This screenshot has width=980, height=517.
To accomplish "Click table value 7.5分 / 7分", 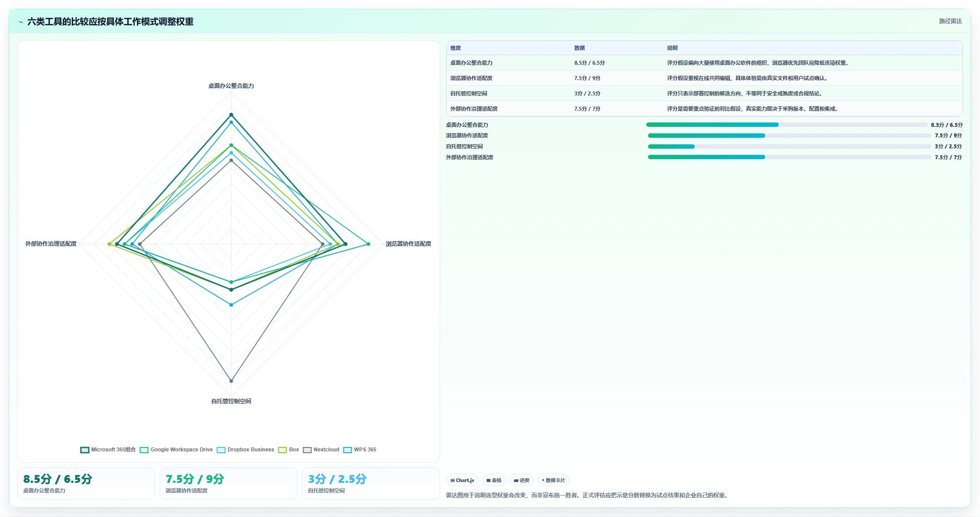I will pos(587,109).
